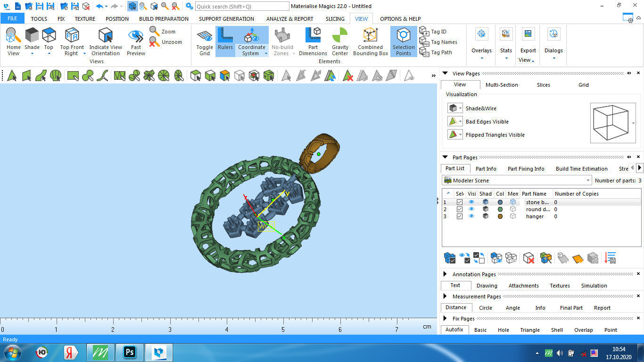Click the Part Name column header

(534, 194)
